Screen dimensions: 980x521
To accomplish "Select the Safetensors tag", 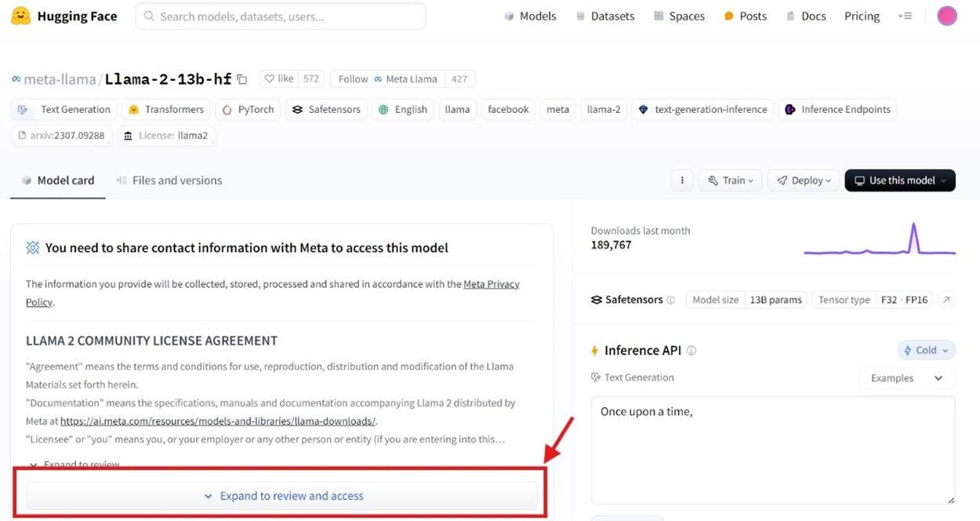I will 326,110.
